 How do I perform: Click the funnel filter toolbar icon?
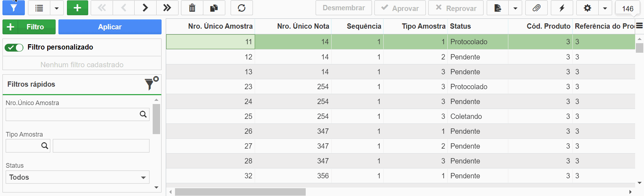tap(13, 8)
